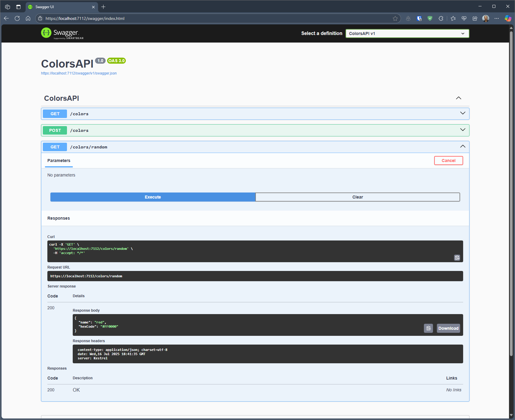
Task: Open the browser extensions icon
Action: (x=441, y=19)
